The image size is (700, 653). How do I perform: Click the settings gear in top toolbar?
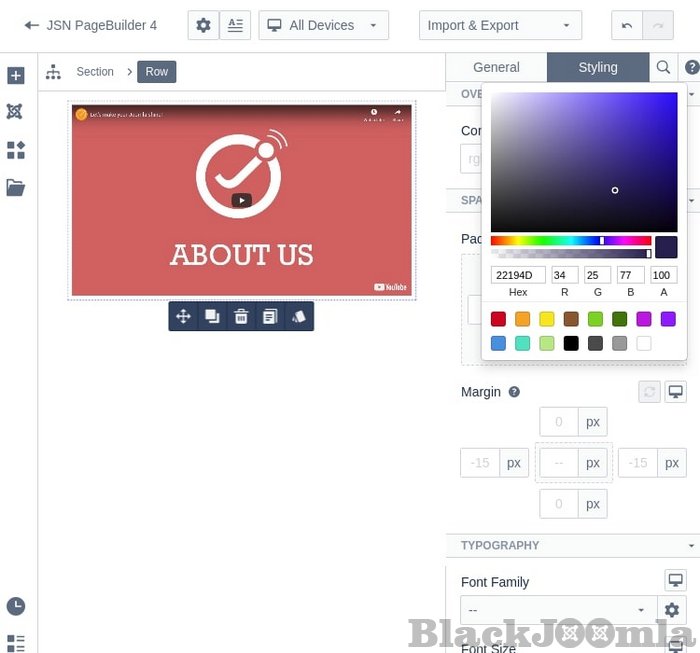coord(203,25)
